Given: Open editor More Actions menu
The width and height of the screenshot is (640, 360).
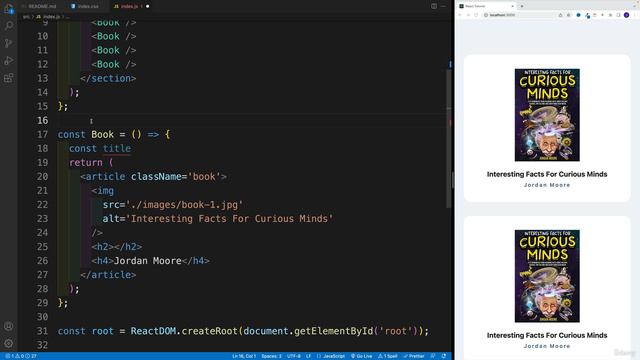Looking at the screenshot, I should click(444, 6).
